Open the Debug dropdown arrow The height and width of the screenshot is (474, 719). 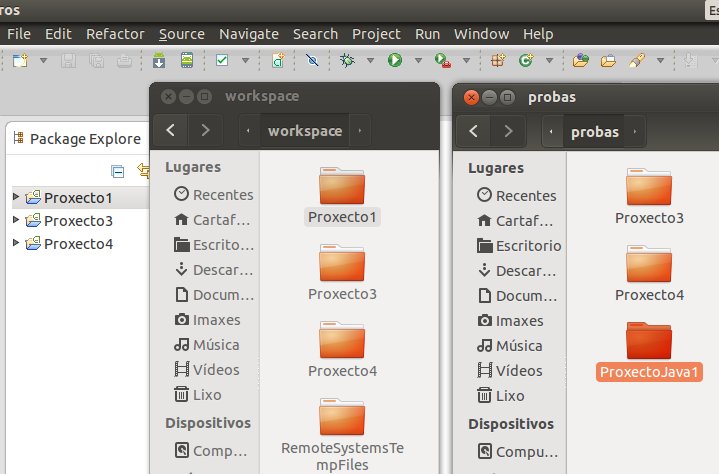[x=371, y=60]
